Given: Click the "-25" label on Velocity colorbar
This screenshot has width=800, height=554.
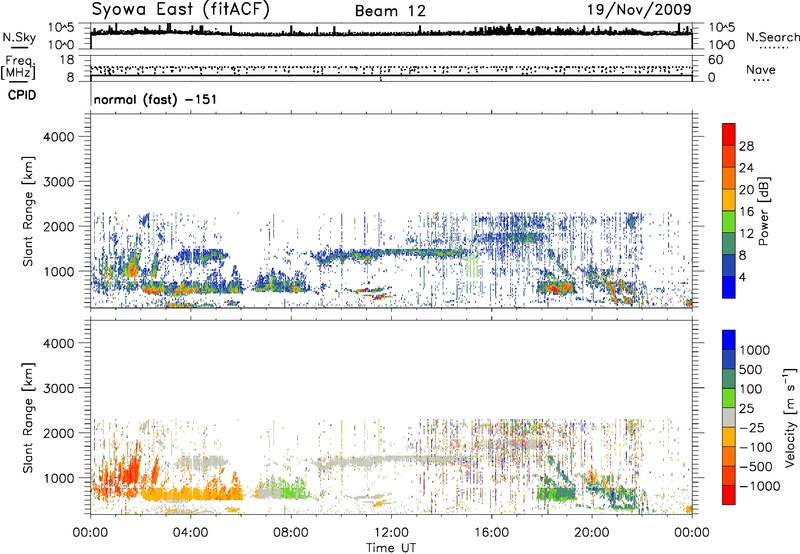Looking at the screenshot, I should pos(752,428).
